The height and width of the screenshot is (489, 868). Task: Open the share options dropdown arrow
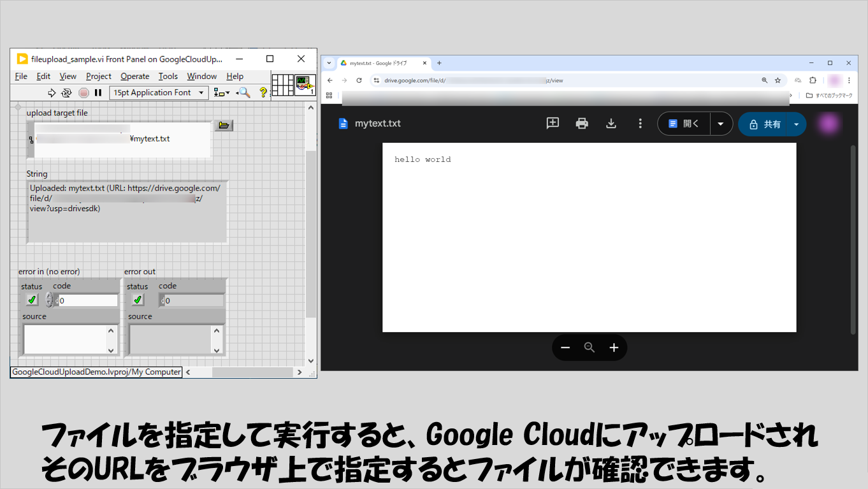796,124
